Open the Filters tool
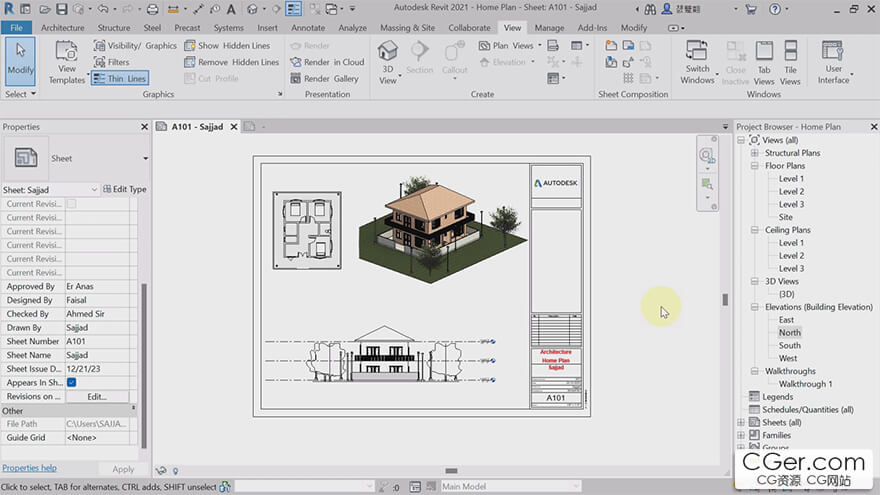Image resolution: width=880 pixels, height=495 pixels. 112,62
